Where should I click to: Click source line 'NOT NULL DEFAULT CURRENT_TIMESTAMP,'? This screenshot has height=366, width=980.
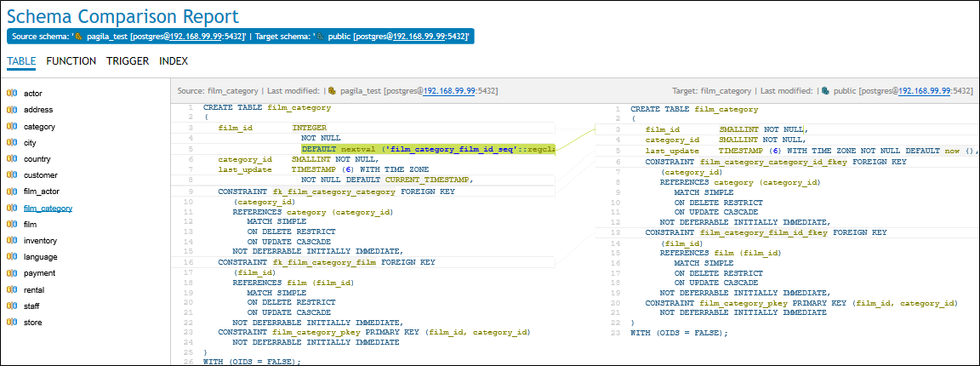coord(388,180)
